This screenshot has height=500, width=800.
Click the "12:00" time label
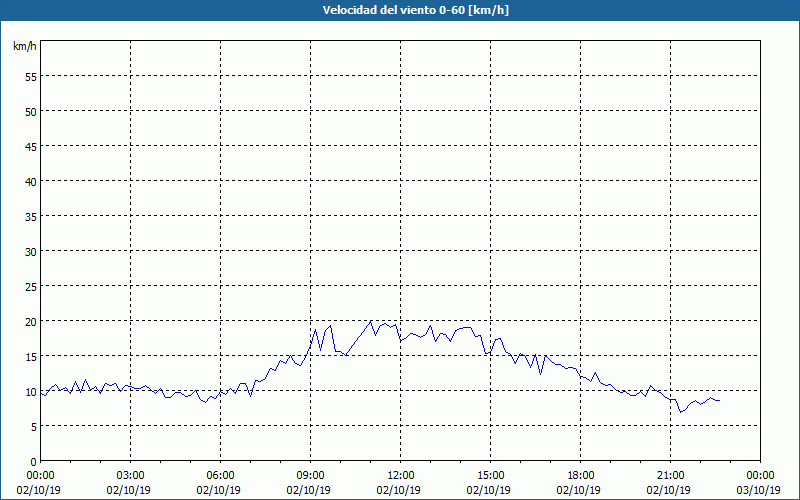coord(401,476)
